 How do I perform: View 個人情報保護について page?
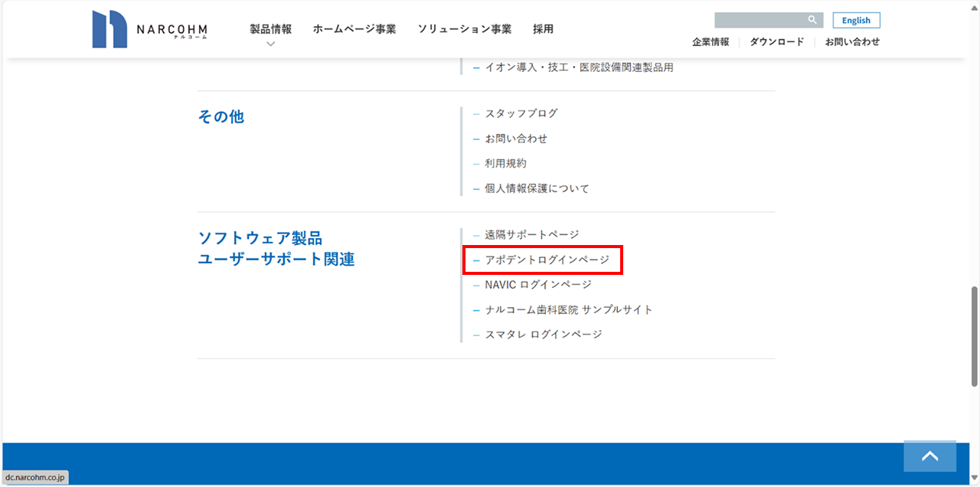click(x=537, y=188)
